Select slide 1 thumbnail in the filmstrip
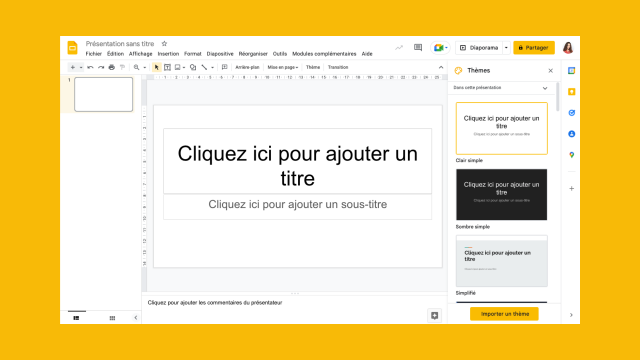The width and height of the screenshot is (640, 360). 104,94
